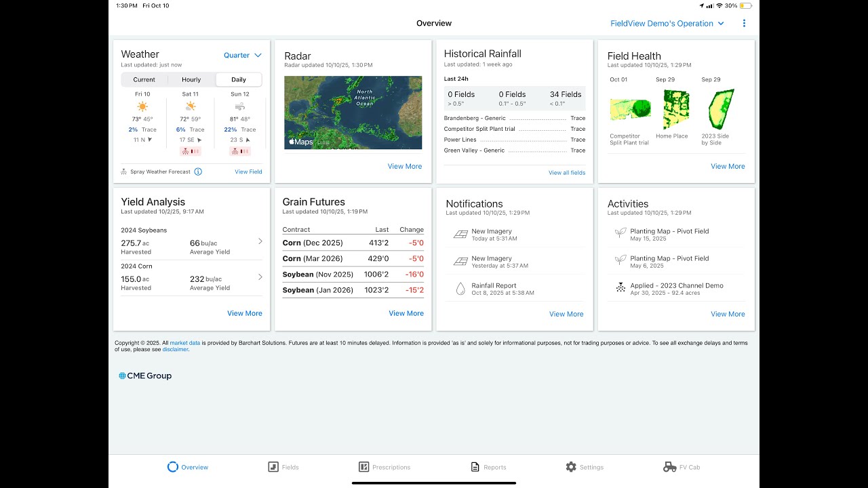
Task: Select the Green Valley - Generic rainfall row
Action: (515, 150)
